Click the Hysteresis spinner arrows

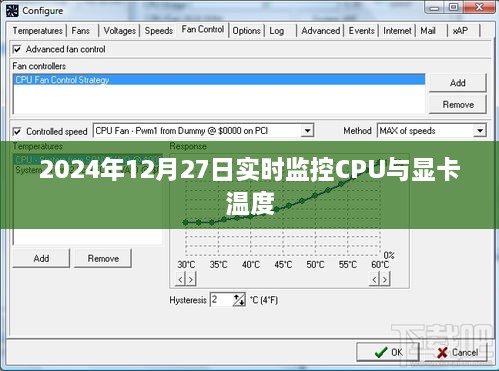[x=239, y=300]
